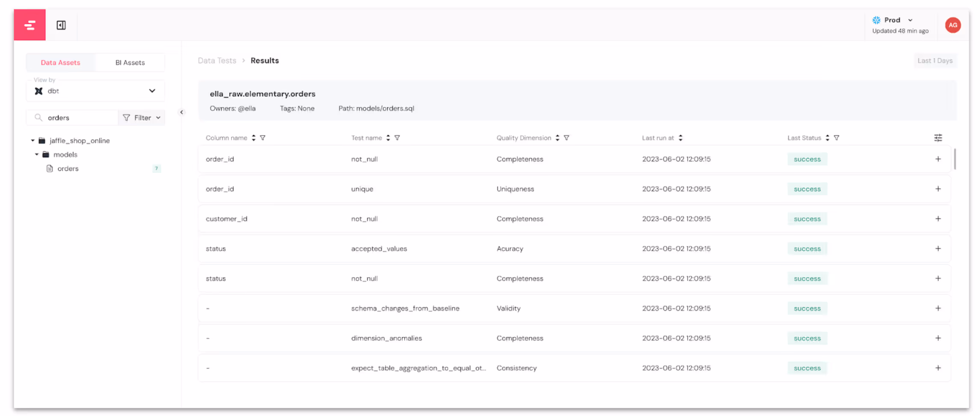Image resolution: width=980 pixels, height=416 pixels.
Task: Open the dbt view-by dropdown
Action: pyautogui.click(x=95, y=91)
